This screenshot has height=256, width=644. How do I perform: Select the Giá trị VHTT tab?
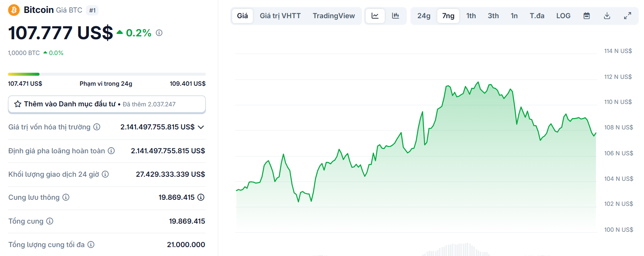280,16
